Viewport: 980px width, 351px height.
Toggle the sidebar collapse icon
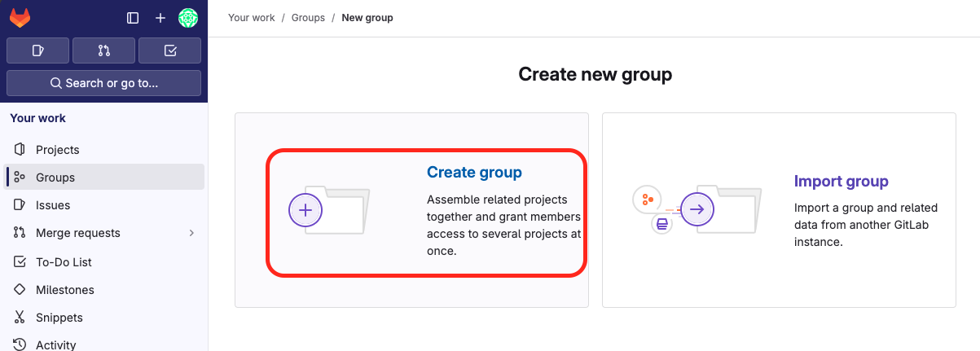[x=133, y=18]
